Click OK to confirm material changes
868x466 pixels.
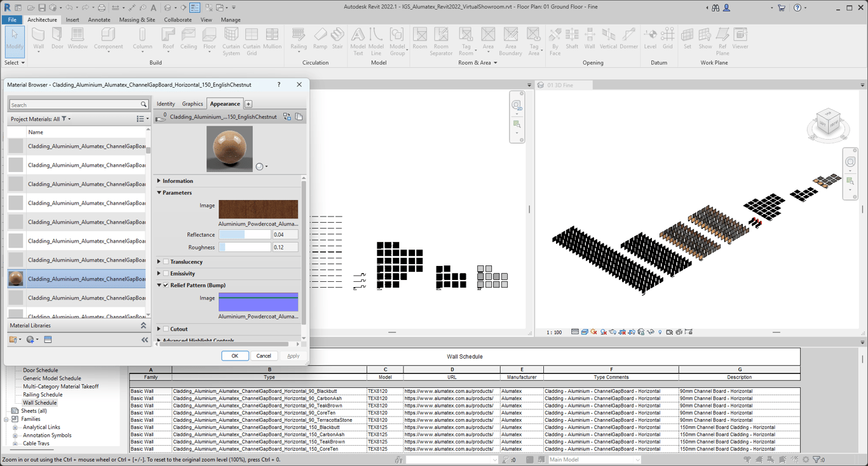point(235,356)
